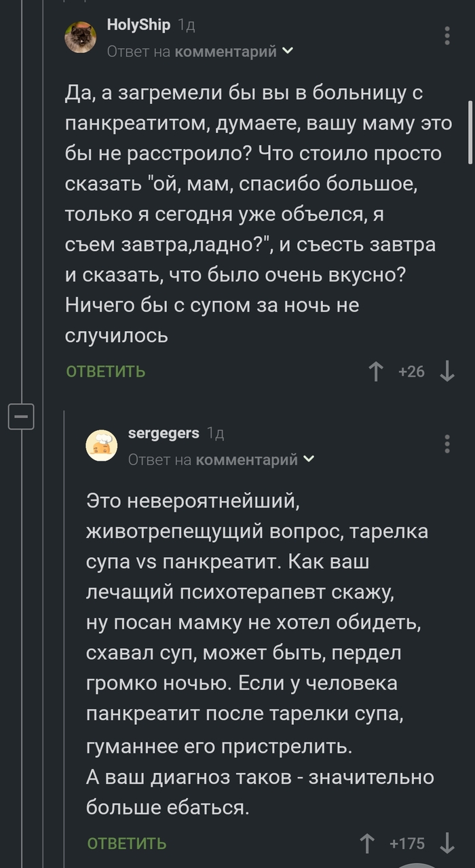Downvote sergegers' comment
Image resolution: width=475 pixels, height=868 pixels.
click(x=447, y=844)
